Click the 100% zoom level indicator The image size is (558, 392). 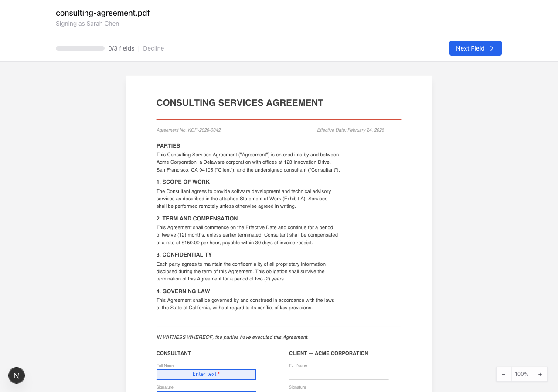(x=521, y=374)
